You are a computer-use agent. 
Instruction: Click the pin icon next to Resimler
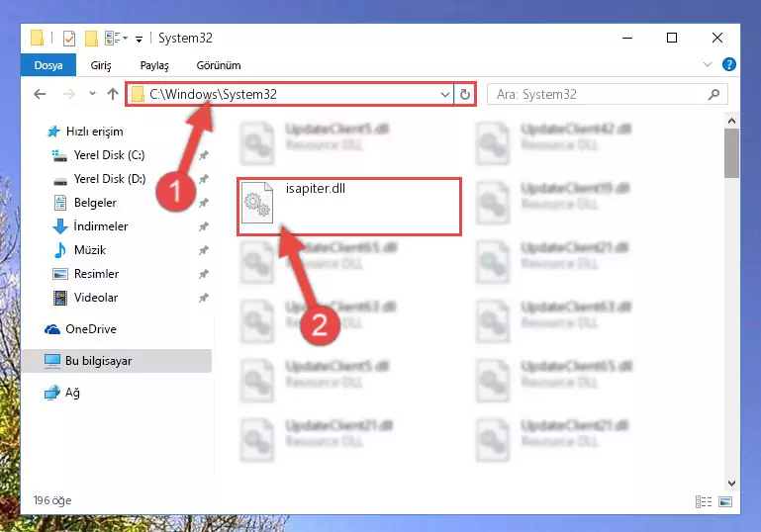[203, 274]
